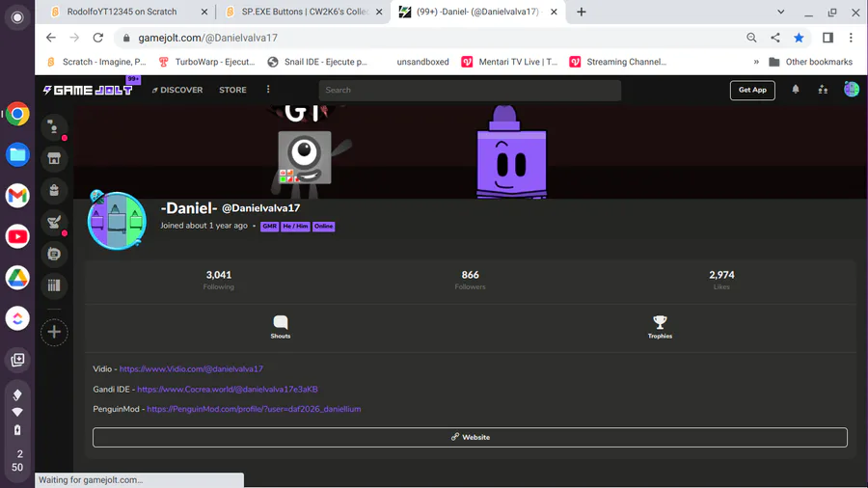Open the Cocrea.world Gandi IDE link
This screenshot has height=488, width=868.
228,390
